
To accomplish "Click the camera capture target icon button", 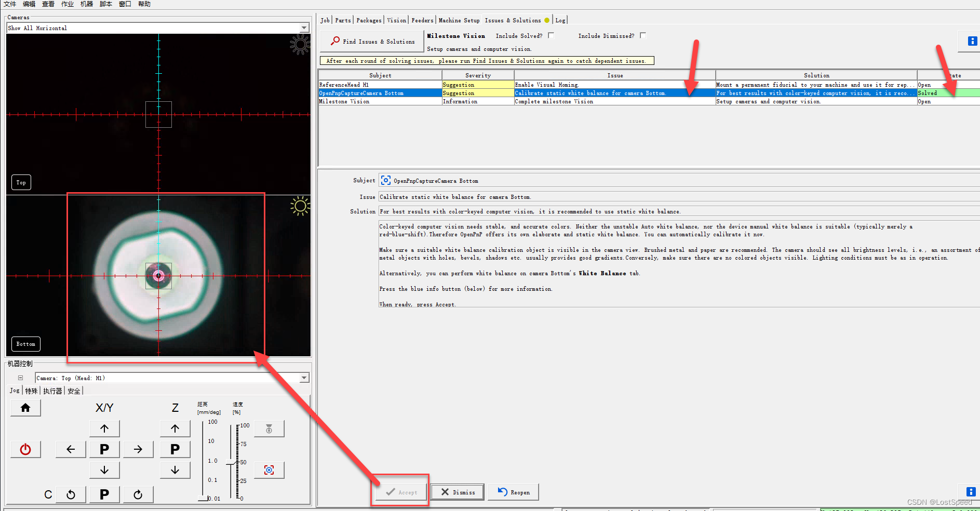I will pos(269,470).
